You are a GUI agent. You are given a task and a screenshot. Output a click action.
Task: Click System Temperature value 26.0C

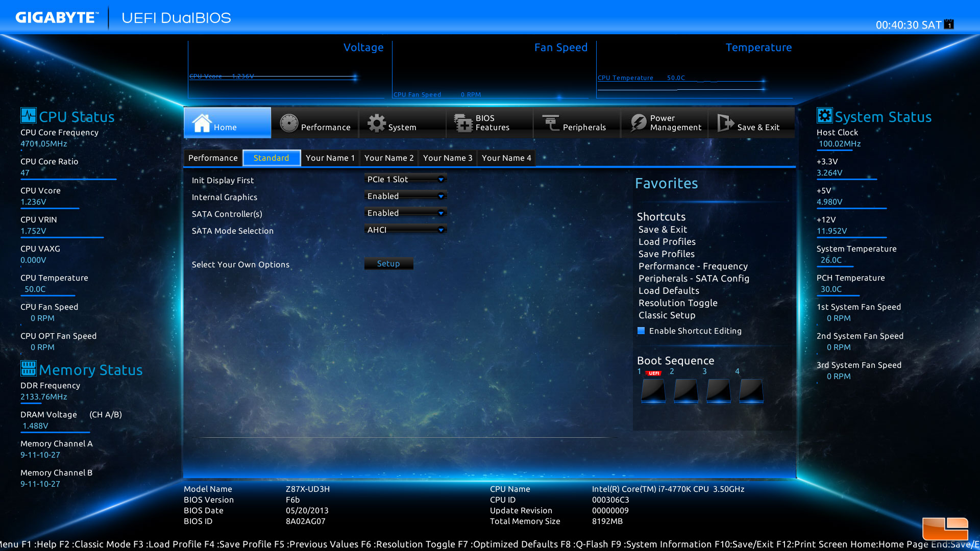(x=831, y=260)
